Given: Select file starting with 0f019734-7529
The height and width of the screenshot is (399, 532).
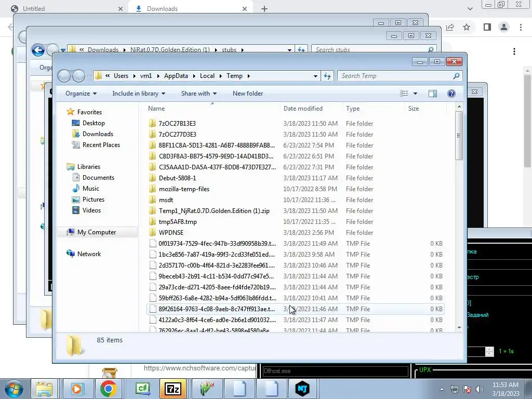Looking at the screenshot, I should 217,244.
